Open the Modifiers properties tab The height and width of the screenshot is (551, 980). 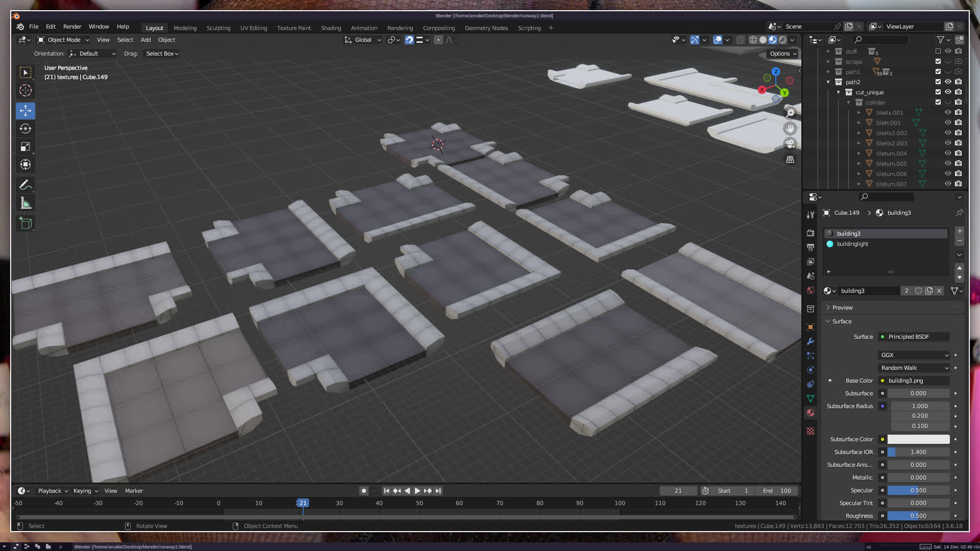(x=811, y=341)
